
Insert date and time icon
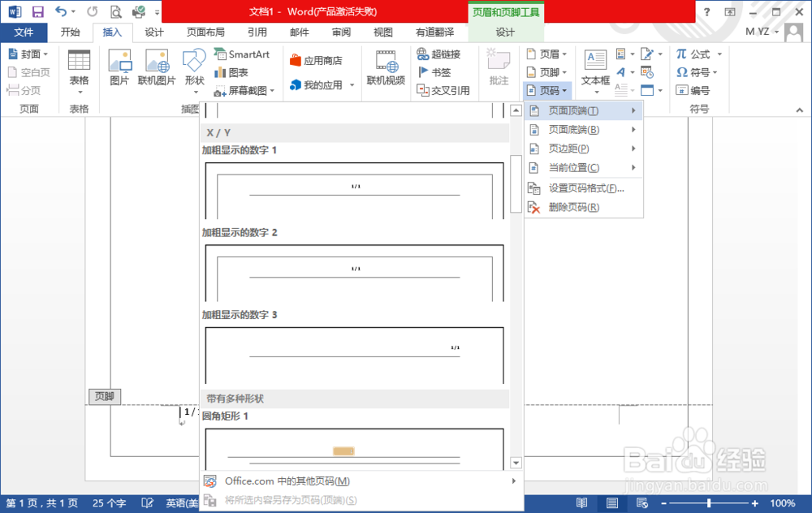647,72
